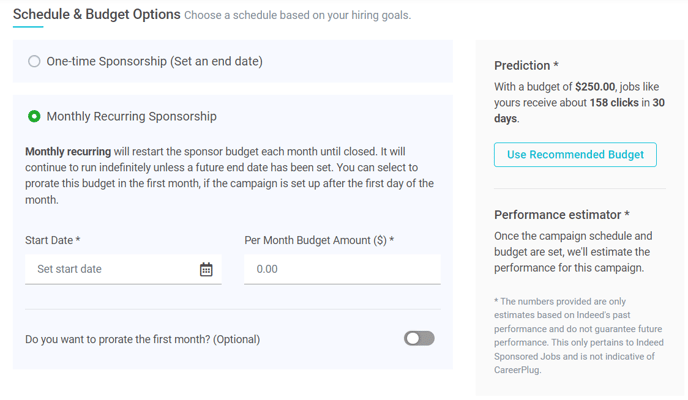Enable the prorate first month toggle
The height and width of the screenshot is (400, 688).
coord(419,339)
